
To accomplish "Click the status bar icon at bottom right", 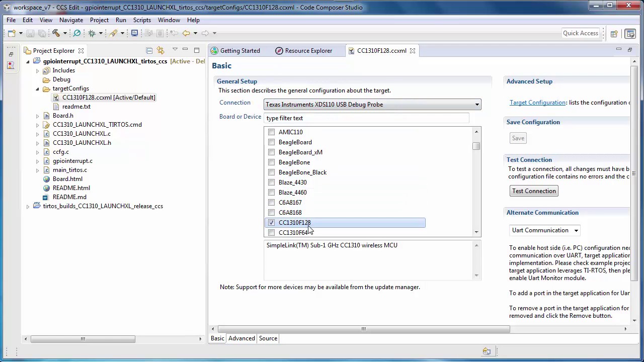I will [x=487, y=351].
